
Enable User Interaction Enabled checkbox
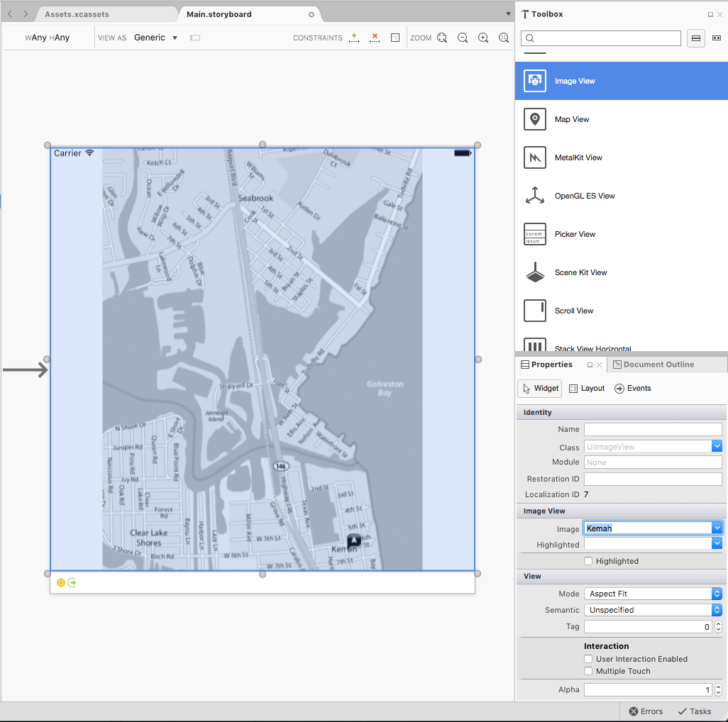click(588, 659)
